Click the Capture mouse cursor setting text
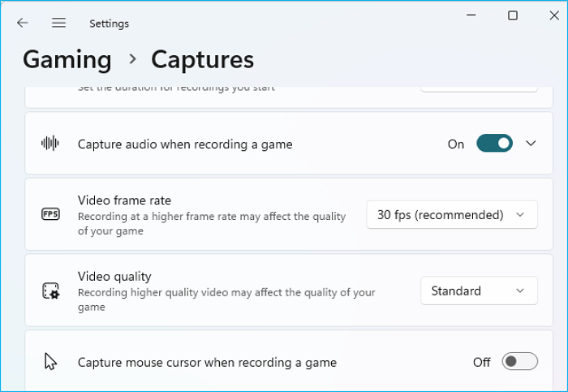568x392 pixels. [207, 363]
